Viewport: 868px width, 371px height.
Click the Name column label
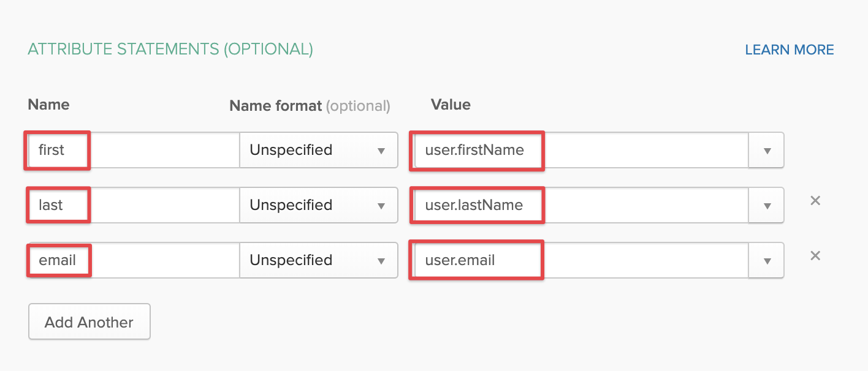(48, 105)
